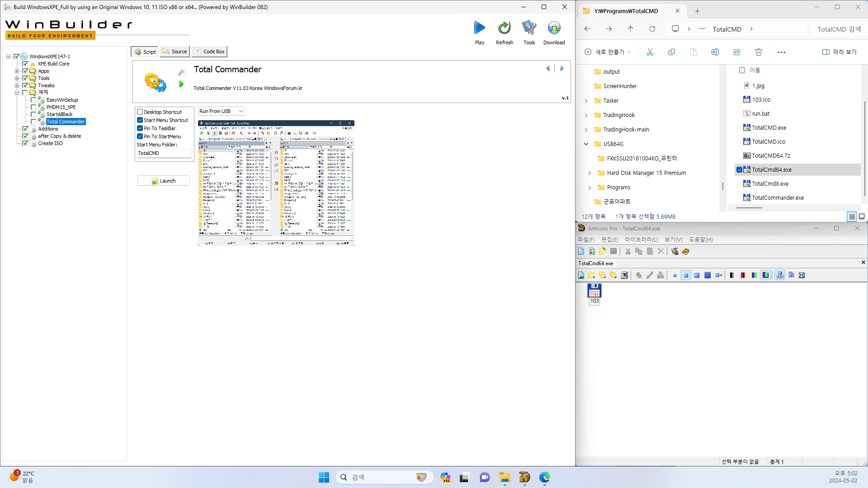Open Microsoft Edge from taskbar
868x488 pixels.
[x=544, y=477]
